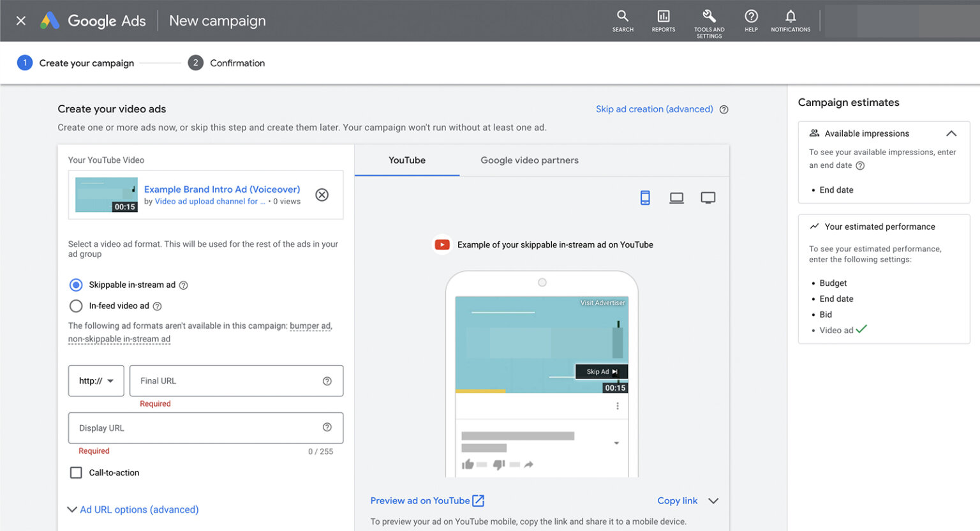Switch to the Google video partners tab
This screenshot has width=980, height=531.
tap(530, 160)
